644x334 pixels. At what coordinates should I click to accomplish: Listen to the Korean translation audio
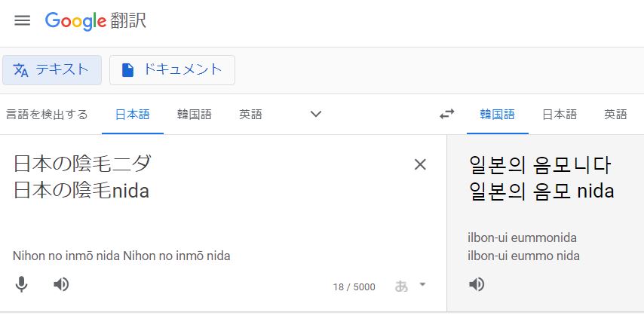[477, 284]
